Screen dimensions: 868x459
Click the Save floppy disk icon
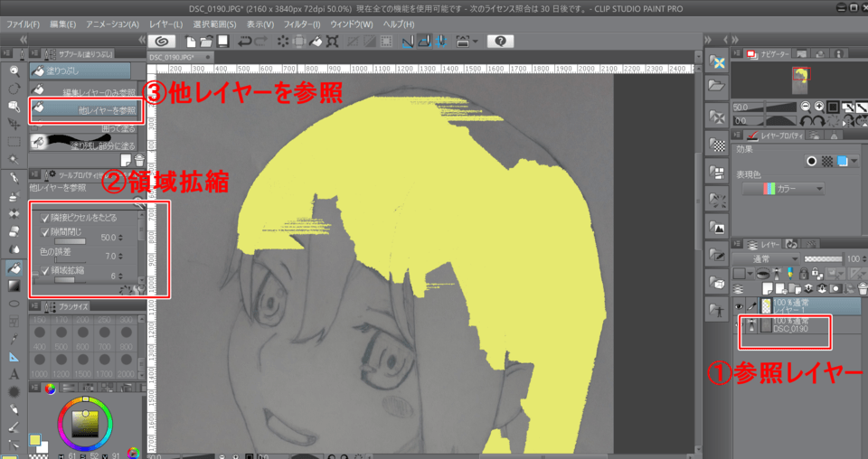click(222, 42)
